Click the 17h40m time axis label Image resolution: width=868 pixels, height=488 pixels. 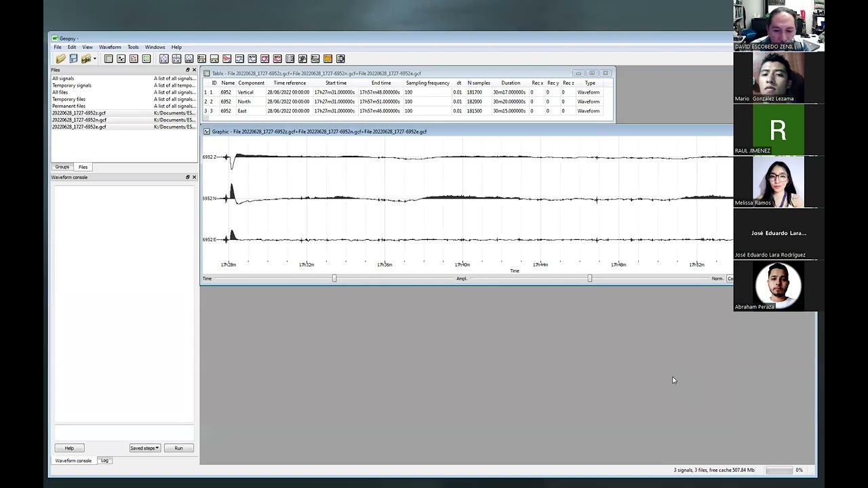pyautogui.click(x=462, y=265)
